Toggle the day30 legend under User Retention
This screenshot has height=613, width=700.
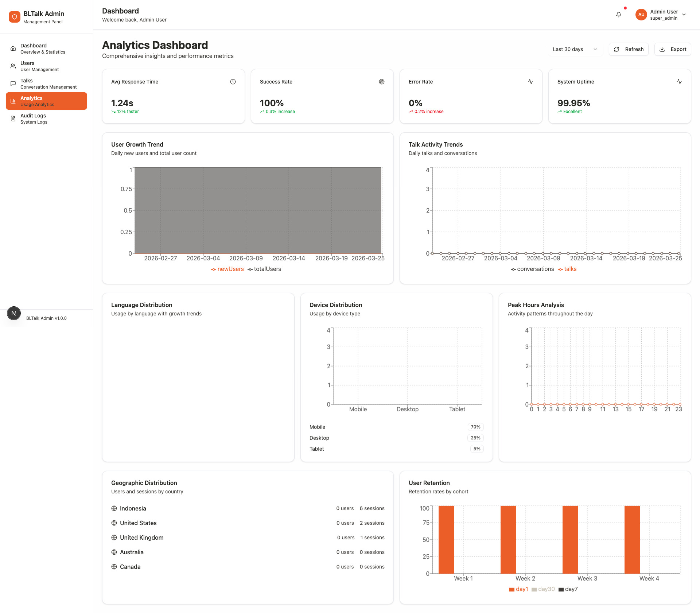pos(544,589)
